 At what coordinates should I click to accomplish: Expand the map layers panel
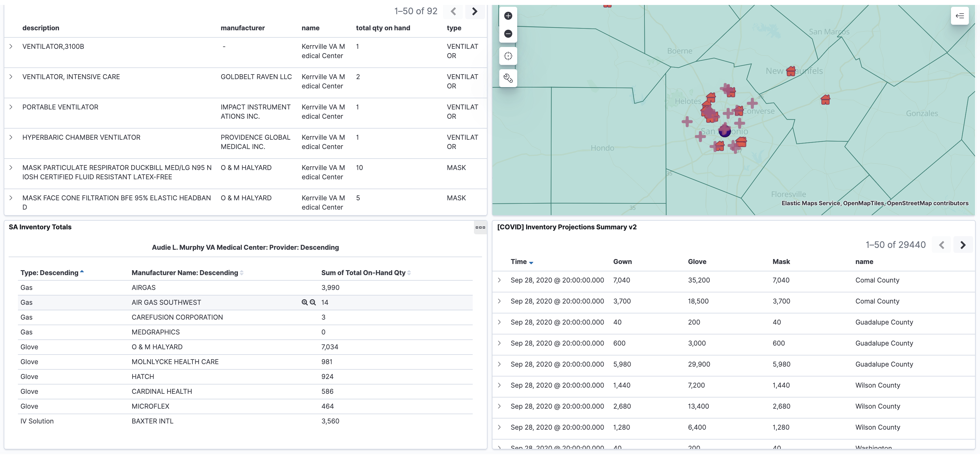(x=960, y=16)
